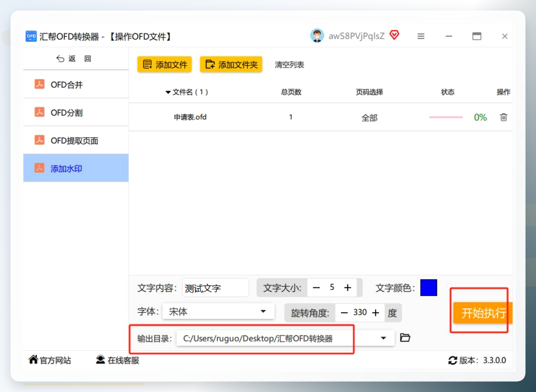The width and height of the screenshot is (536, 392).
Task: Decrease 文字大小 with the minus button
Action: point(316,288)
